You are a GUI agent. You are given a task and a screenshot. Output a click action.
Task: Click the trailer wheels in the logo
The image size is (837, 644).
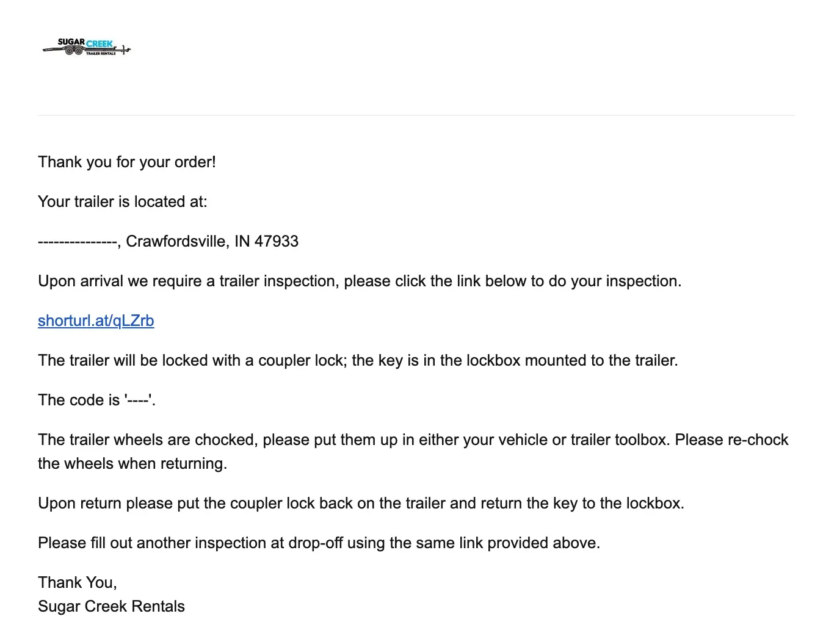click(x=74, y=51)
